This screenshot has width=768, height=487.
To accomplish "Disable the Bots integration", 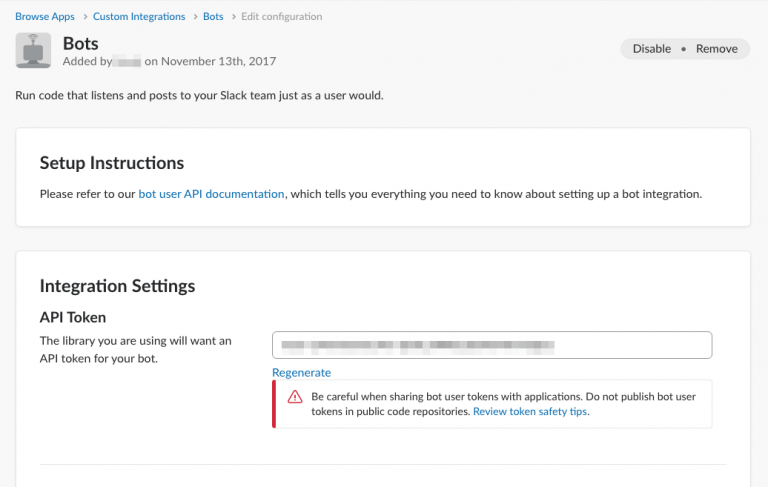I will [651, 49].
